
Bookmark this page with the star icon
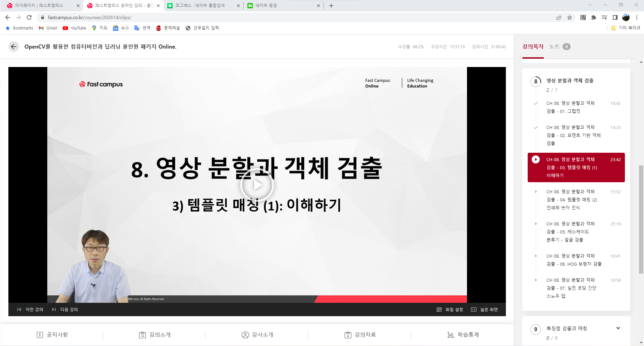click(570, 17)
